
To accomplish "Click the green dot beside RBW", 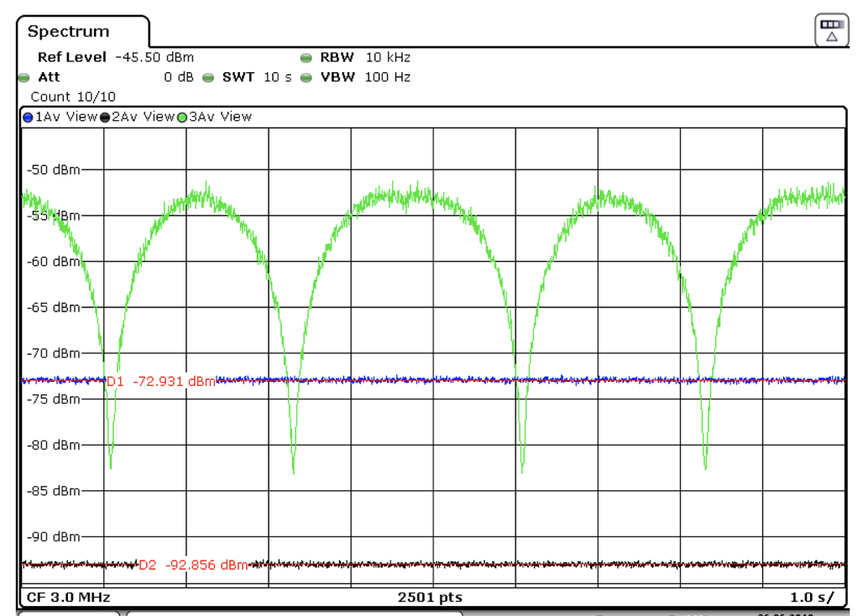I will [306, 58].
